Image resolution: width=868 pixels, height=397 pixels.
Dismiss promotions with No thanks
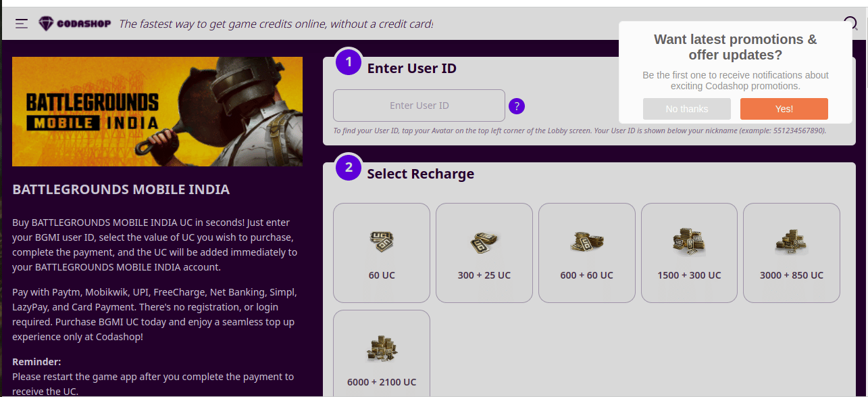tap(686, 109)
